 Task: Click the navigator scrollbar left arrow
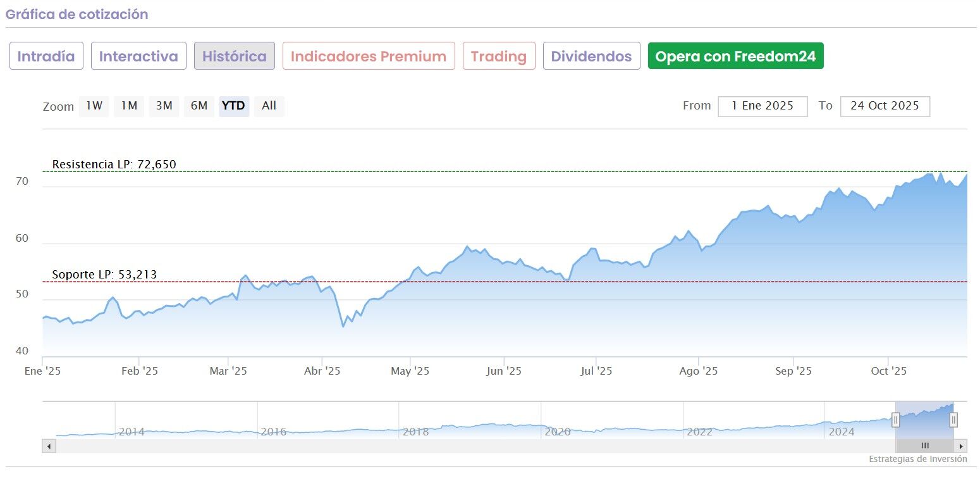tap(49, 446)
